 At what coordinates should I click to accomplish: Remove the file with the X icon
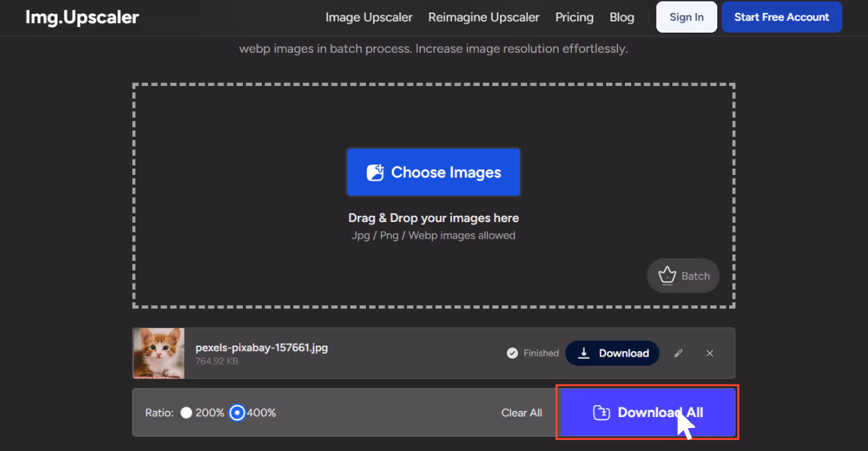[710, 353]
